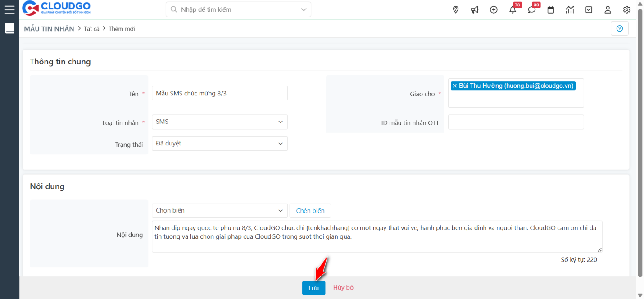The image size is (644, 299).
Task: Remove Bùi Thu Hường from Giao cho
Action: pos(455,86)
